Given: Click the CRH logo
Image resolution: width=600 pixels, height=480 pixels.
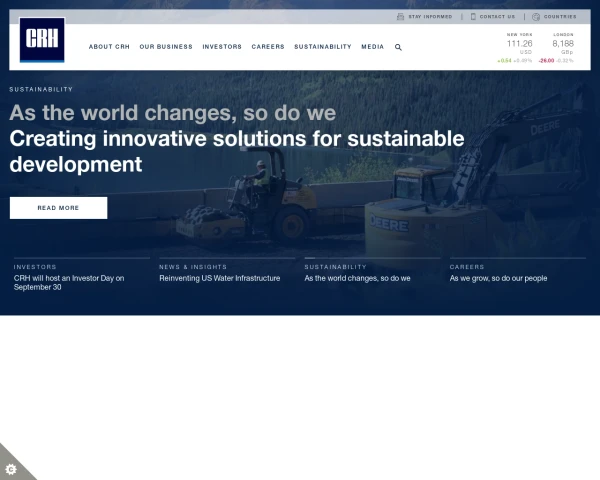Looking at the screenshot, I should [42, 39].
